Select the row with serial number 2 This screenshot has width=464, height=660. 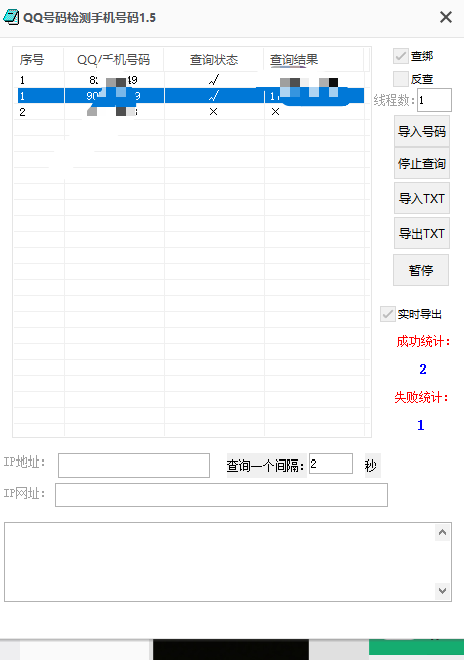click(x=191, y=112)
